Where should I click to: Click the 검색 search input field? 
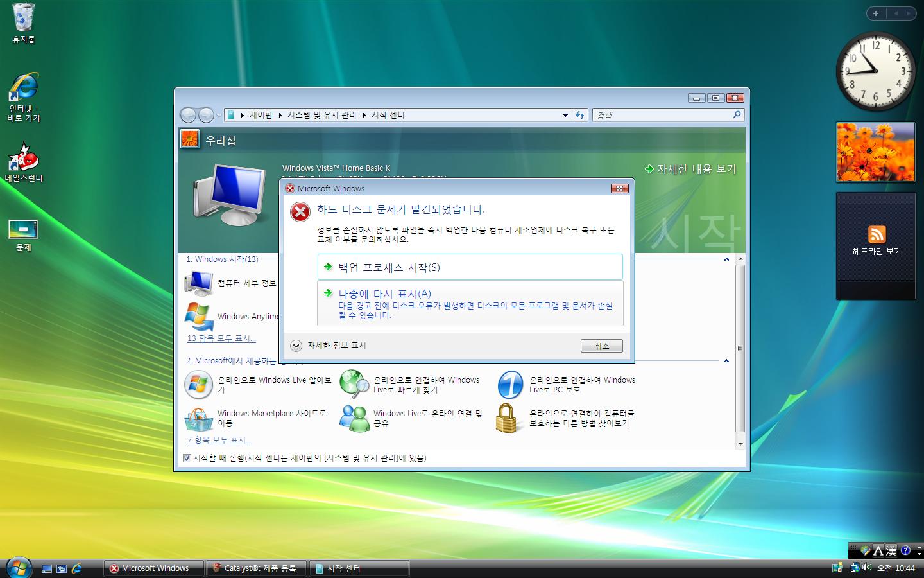(662, 115)
